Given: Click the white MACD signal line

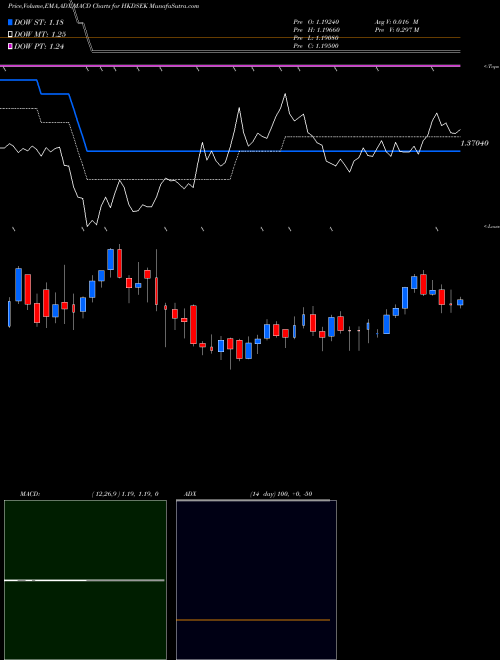Looking at the screenshot, I should pyautogui.click(x=84, y=580).
